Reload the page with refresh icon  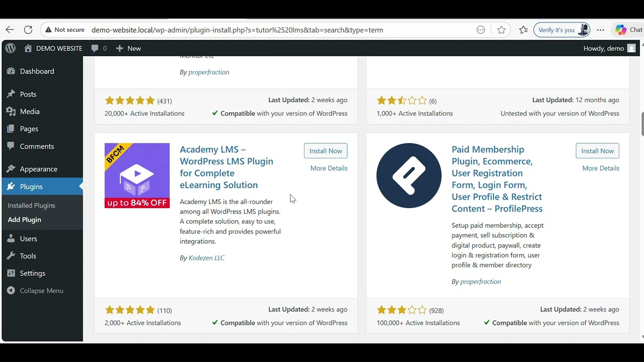[28, 30]
